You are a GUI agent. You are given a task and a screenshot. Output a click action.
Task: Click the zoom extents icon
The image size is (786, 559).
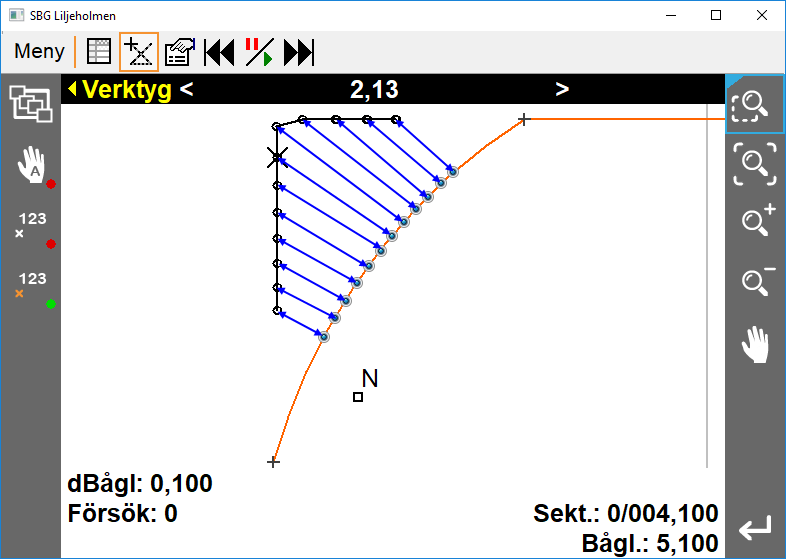pyautogui.click(x=755, y=162)
